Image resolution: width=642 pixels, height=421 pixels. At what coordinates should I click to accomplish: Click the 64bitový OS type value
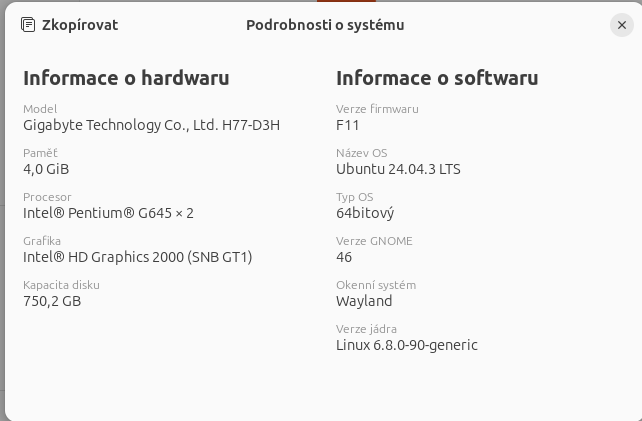coord(365,213)
